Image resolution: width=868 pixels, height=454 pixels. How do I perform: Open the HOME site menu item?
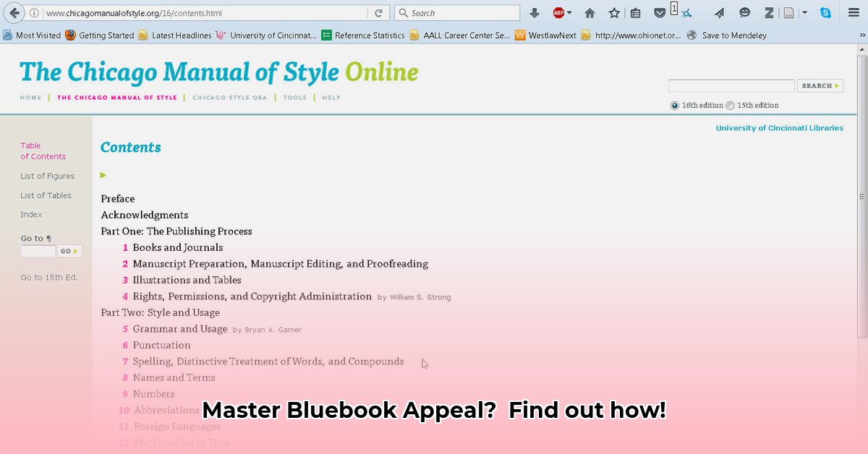[30, 98]
